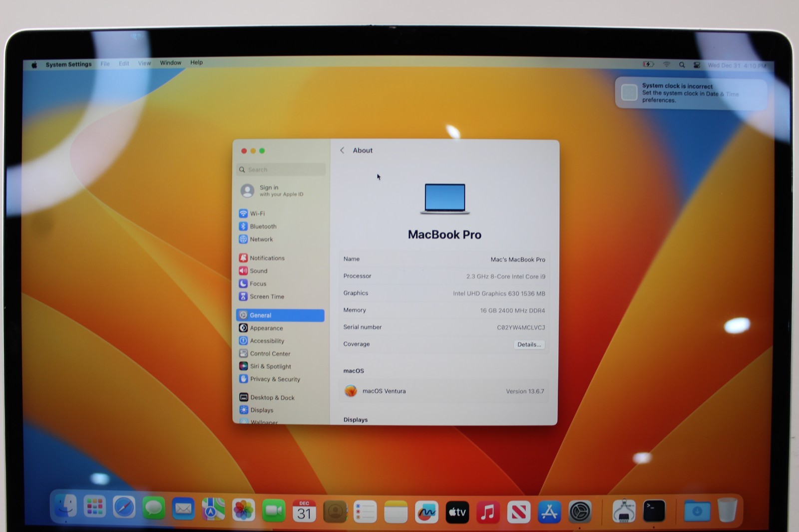Image resolution: width=799 pixels, height=532 pixels.
Task: Select Notifications in sidebar
Action: pos(280,258)
